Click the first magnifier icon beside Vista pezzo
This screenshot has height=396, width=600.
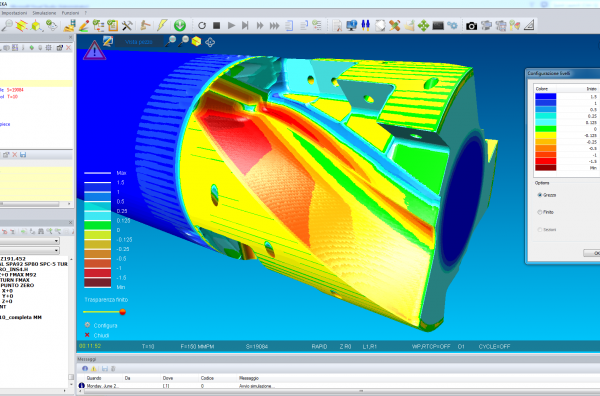(x=170, y=41)
